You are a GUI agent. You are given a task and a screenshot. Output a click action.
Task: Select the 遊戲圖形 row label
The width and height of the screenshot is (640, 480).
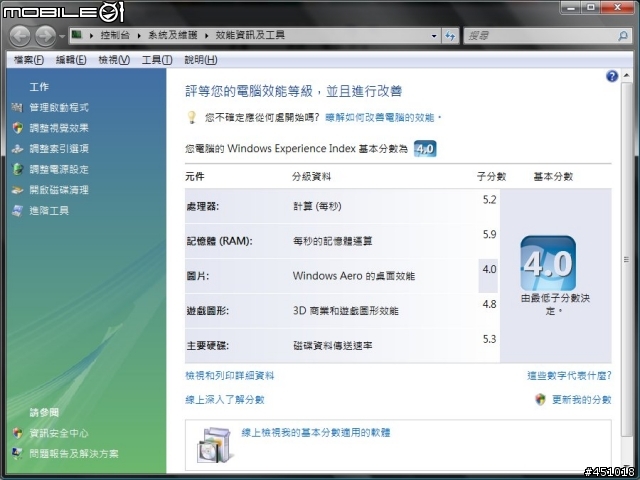(207, 311)
